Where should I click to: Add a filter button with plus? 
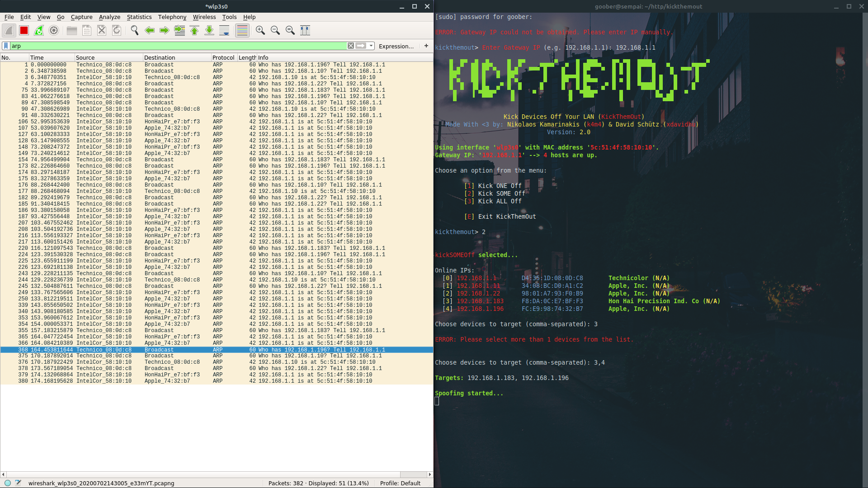point(426,46)
